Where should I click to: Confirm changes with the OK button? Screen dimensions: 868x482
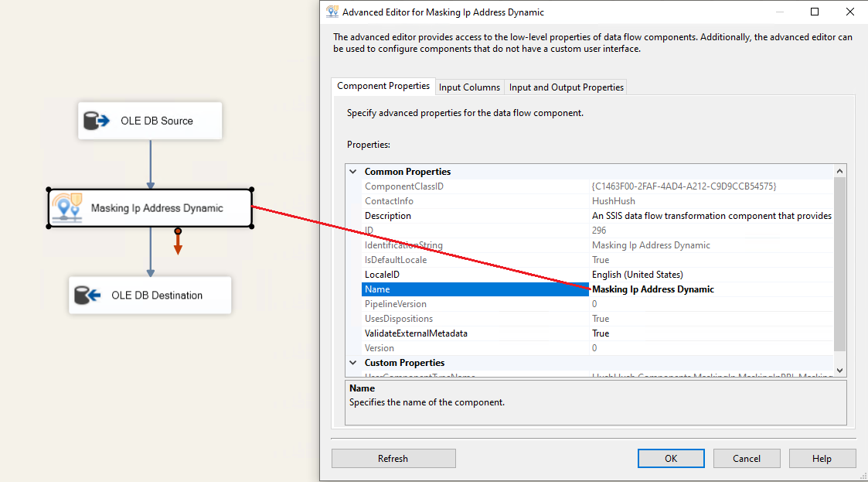(x=670, y=459)
